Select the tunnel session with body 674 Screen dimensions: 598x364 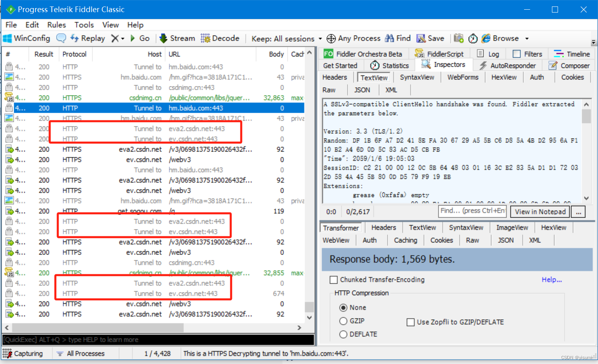[x=154, y=293]
